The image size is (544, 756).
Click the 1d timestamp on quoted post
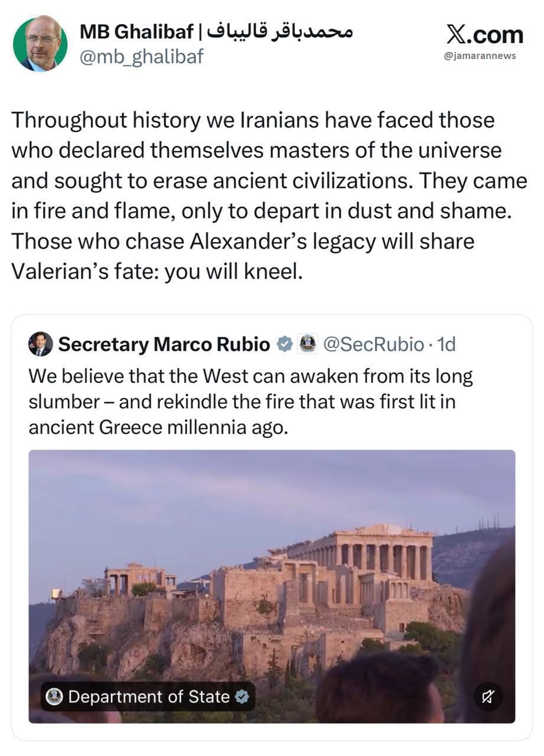[446, 344]
